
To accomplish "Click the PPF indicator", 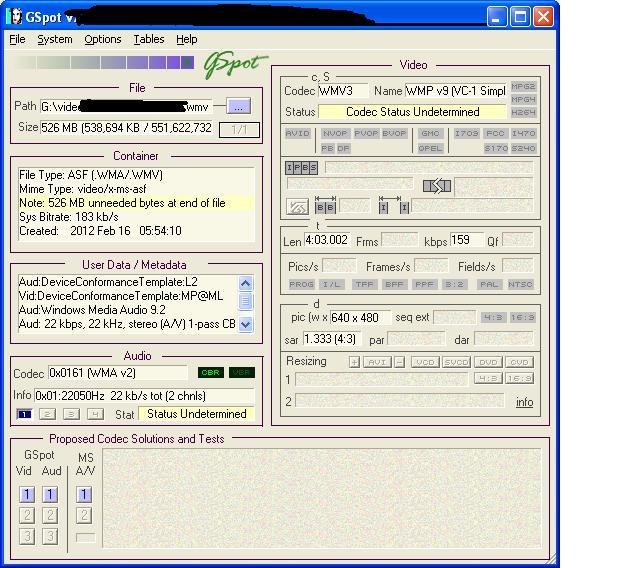I will point(424,284).
